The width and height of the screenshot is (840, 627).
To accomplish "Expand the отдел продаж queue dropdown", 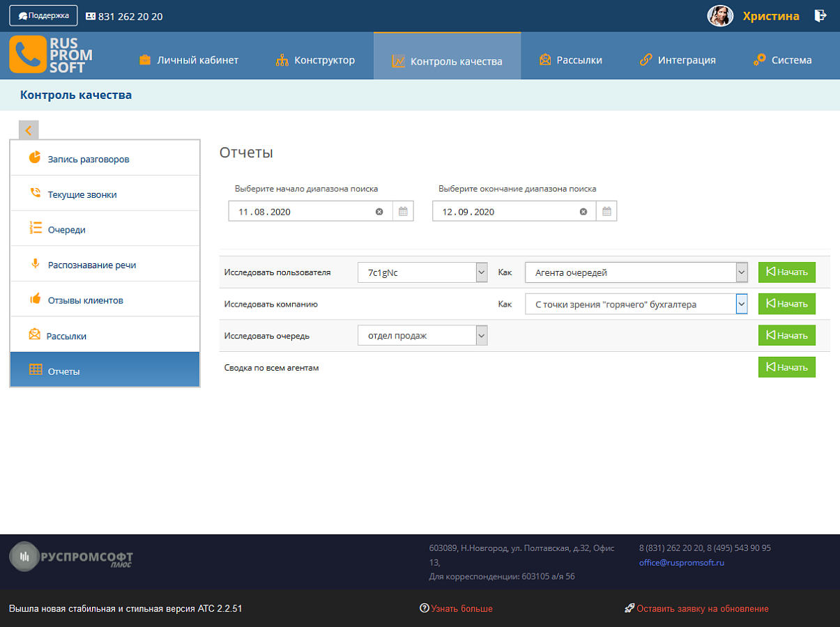I will [x=482, y=336].
